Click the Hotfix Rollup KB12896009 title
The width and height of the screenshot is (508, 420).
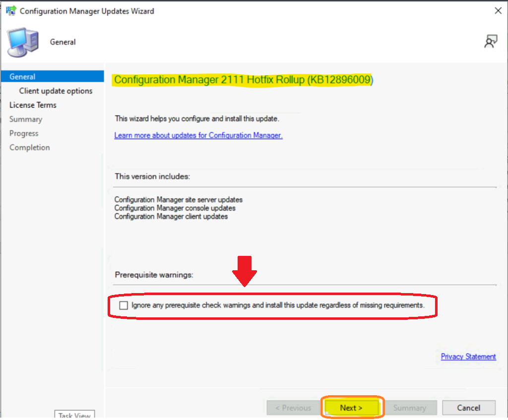tap(244, 80)
